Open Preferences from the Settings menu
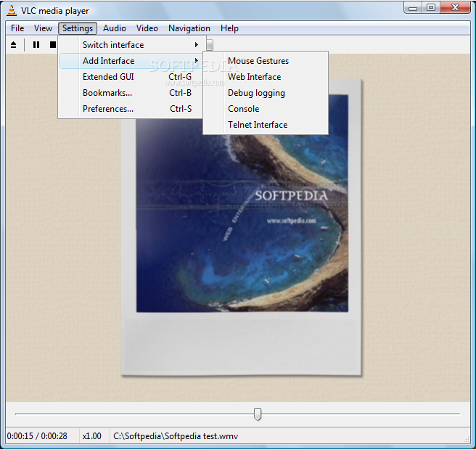The width and height of the screenshot is (476, 450). [x=131, y=109]
